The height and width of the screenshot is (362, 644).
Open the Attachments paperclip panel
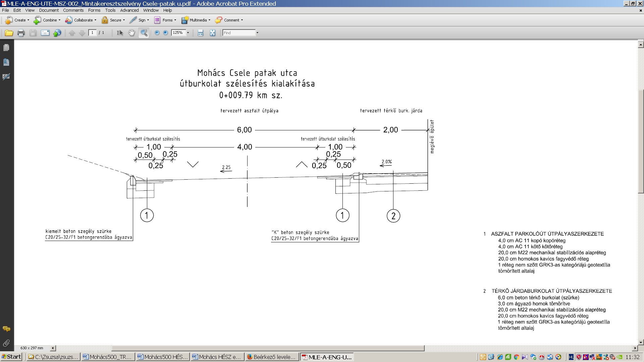6,343
